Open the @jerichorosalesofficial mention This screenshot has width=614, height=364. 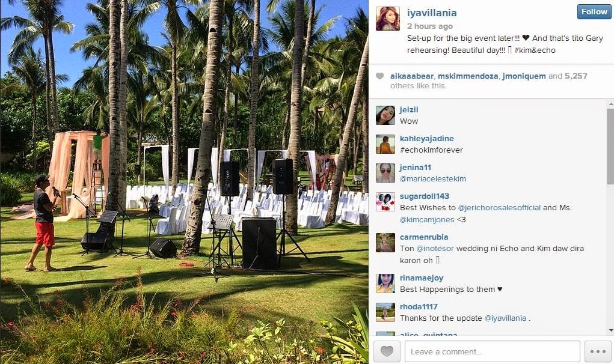(499, 208)
